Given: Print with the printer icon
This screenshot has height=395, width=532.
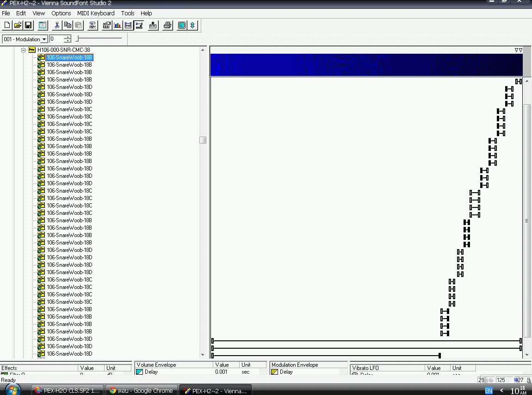Looking at the screenshot, I should (167, 25).
